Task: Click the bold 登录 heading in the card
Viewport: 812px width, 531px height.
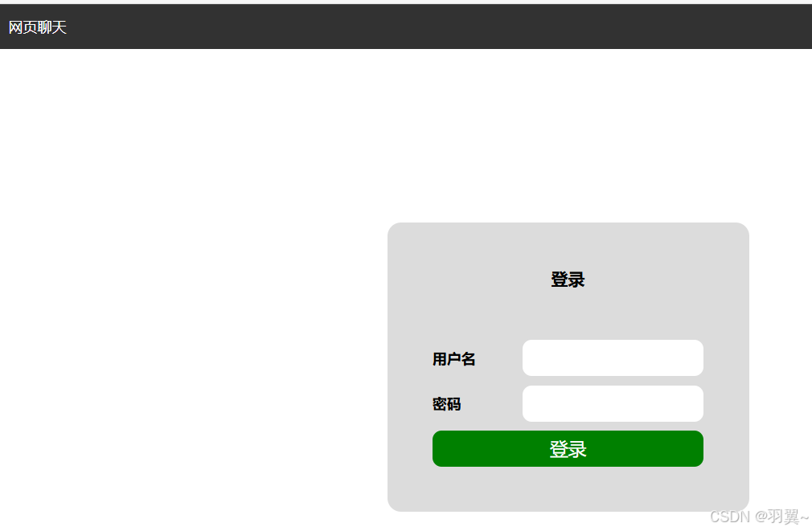Action: [568, 280]
